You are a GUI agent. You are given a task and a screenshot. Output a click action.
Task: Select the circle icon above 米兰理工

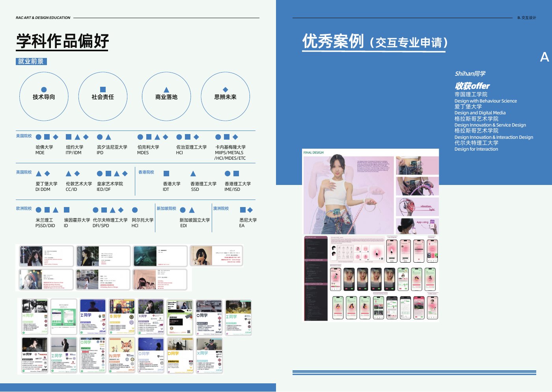[x=39, y=210]
